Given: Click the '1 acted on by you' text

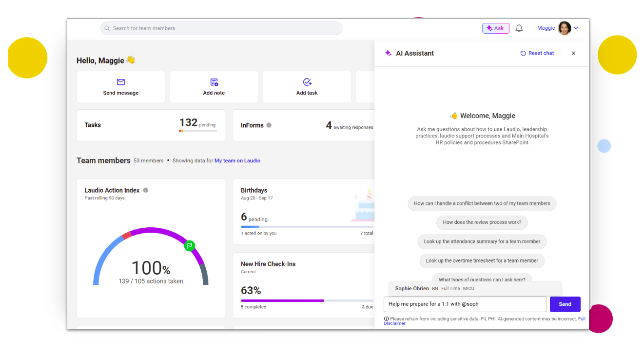Looking at the screenshot, I should coord(258,233).
